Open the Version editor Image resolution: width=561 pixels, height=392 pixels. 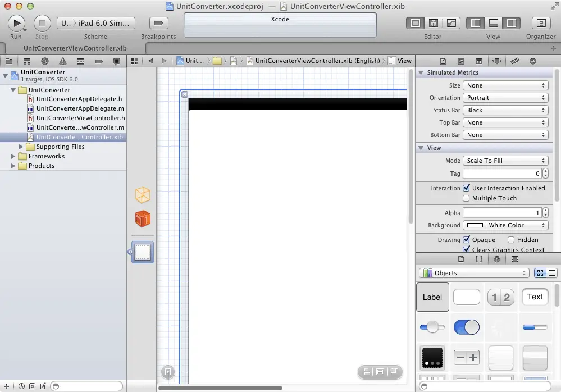pos(451,23)
